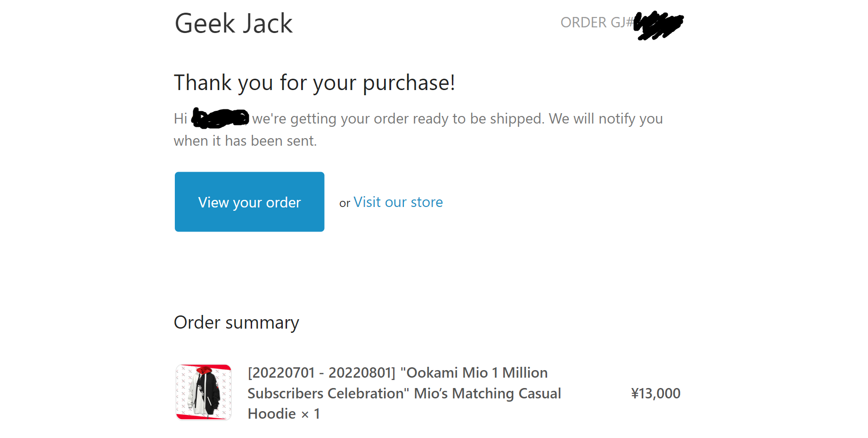Select the redacted customer name after Hi
This screenshot has width=868, height=438.
point(221,118)
